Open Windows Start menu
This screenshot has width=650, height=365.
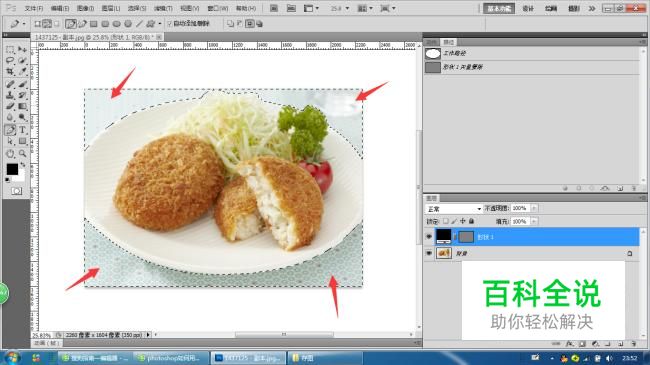[12, 358]
